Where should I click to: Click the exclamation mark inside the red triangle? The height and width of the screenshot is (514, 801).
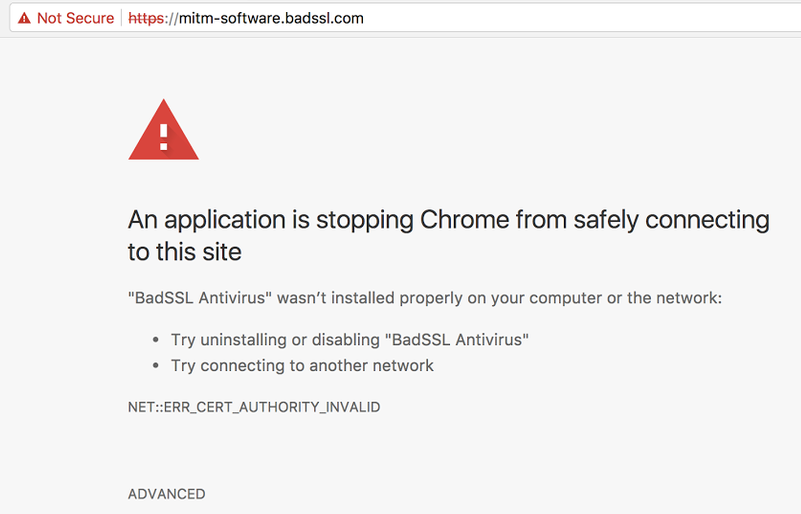pyautogui.click(x=163, y=135)
